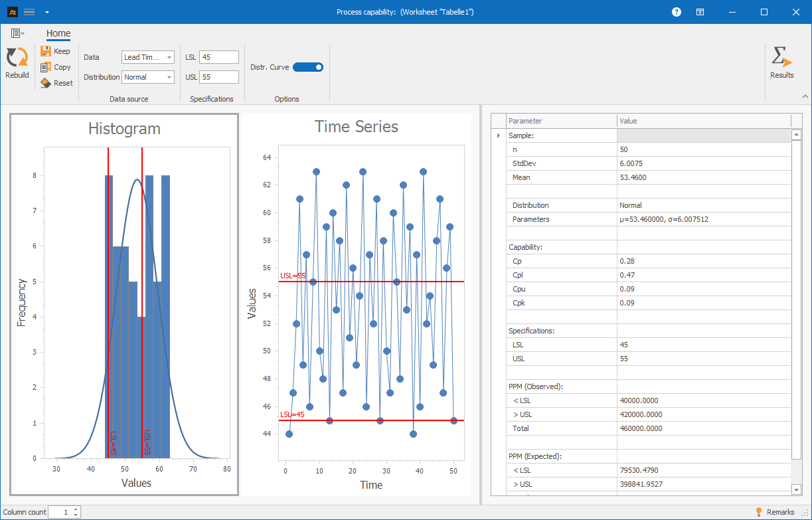The width and height of the screenshot is (812, 520).
Task: Click the Rebuild icon
Action: 17,58
